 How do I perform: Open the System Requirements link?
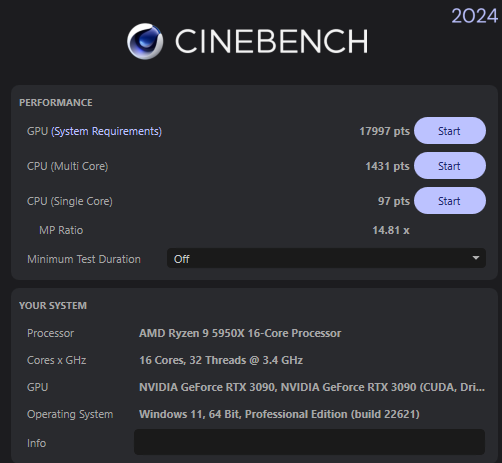tap(106, 131)
